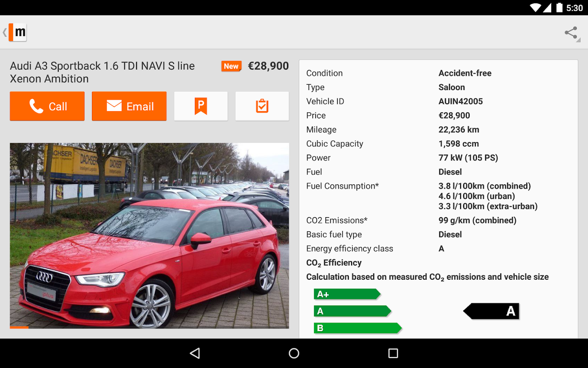Tap the Basic fuel type label
Image resolution: width=588 pixels, height=368 pixels.
point(334,235)
